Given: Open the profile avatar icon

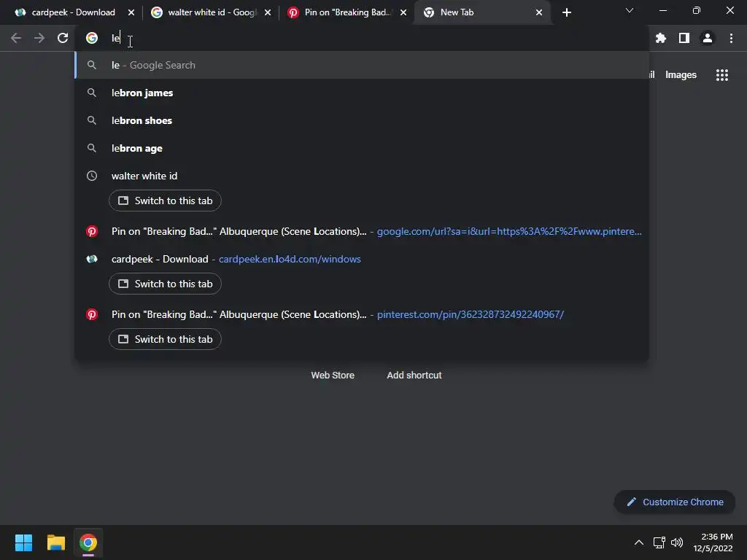Looking at the screenshot, I should [708, 38].
